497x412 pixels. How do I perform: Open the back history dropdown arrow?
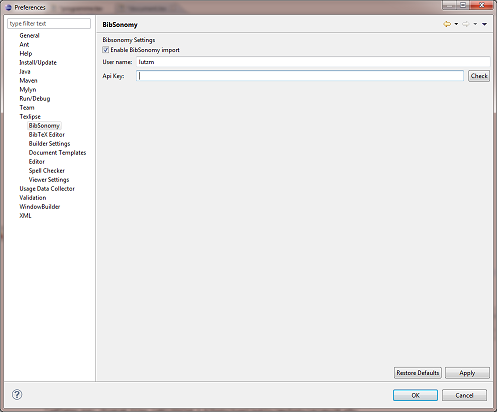[x=456, y=24]
